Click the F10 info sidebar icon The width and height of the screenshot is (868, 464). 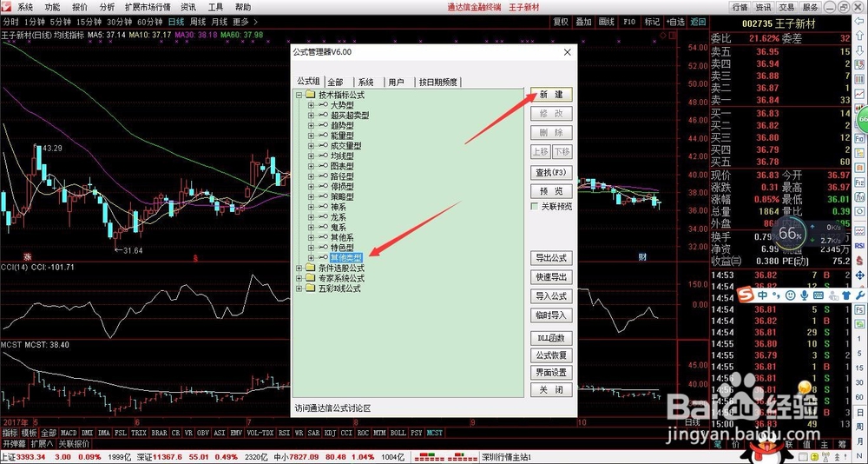pos(859,139)
